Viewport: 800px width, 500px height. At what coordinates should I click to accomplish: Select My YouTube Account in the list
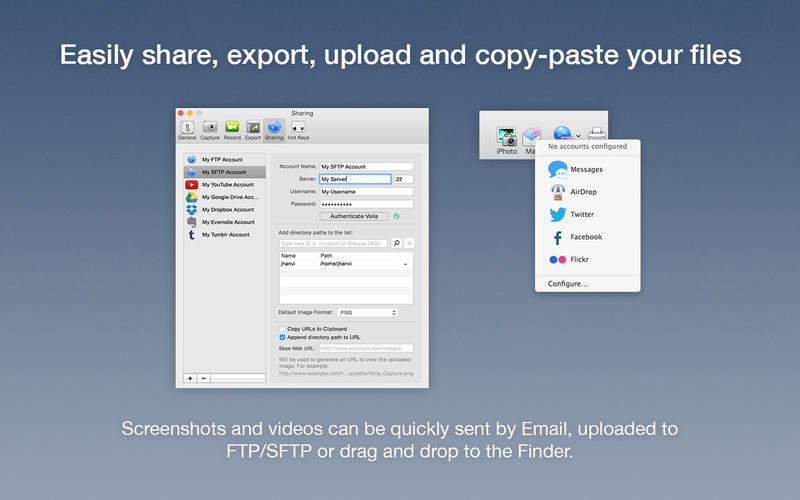(226, 185)
